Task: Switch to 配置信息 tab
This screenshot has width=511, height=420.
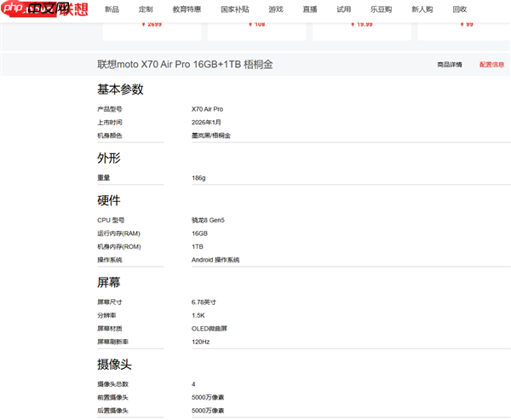Action: point(491,65)
